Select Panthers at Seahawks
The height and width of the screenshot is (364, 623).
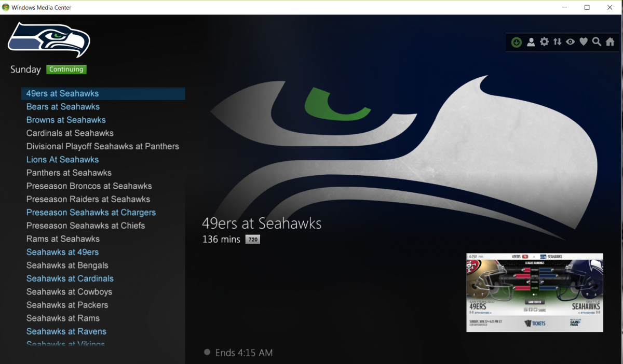tap(69, 173)
